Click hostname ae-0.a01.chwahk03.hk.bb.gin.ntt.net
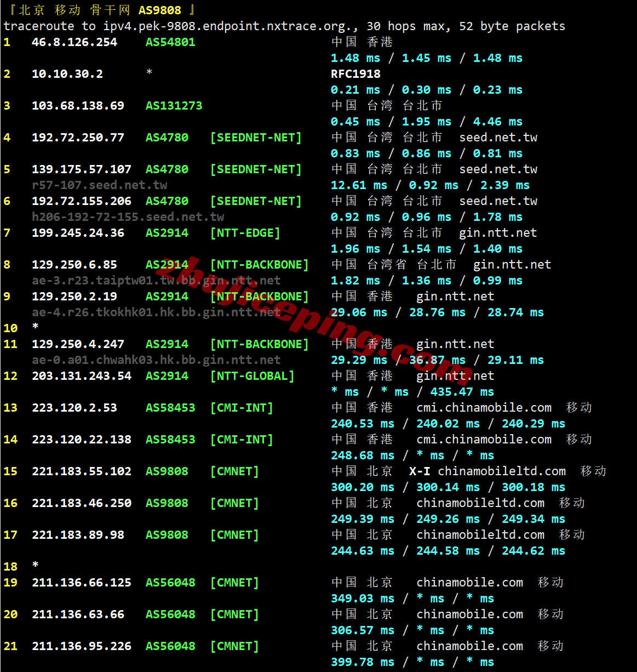 point(156,360)
